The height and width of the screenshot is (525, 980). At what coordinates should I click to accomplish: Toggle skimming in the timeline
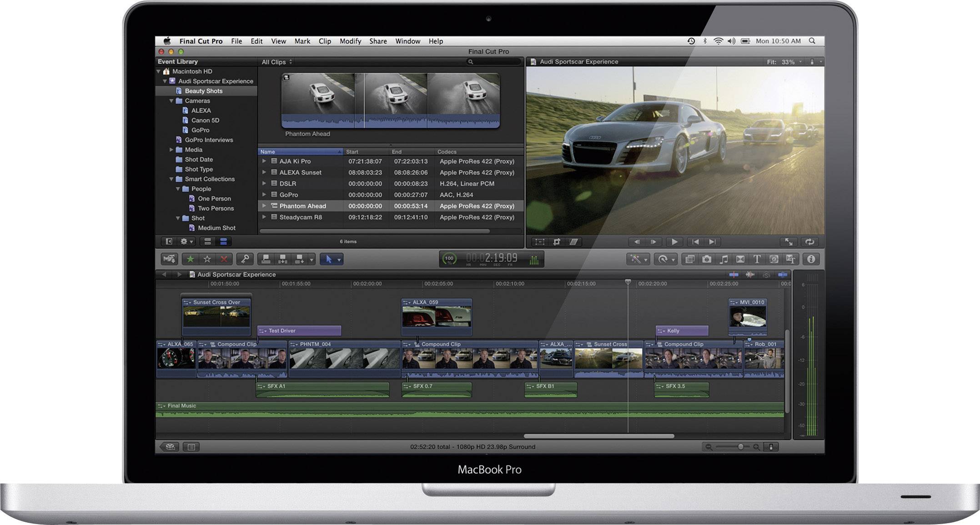[x=734, y=275]
